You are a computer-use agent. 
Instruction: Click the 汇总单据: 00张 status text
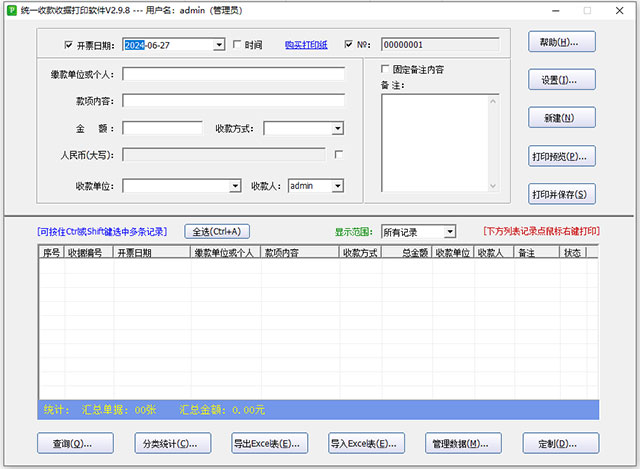(x=119, y=410)
